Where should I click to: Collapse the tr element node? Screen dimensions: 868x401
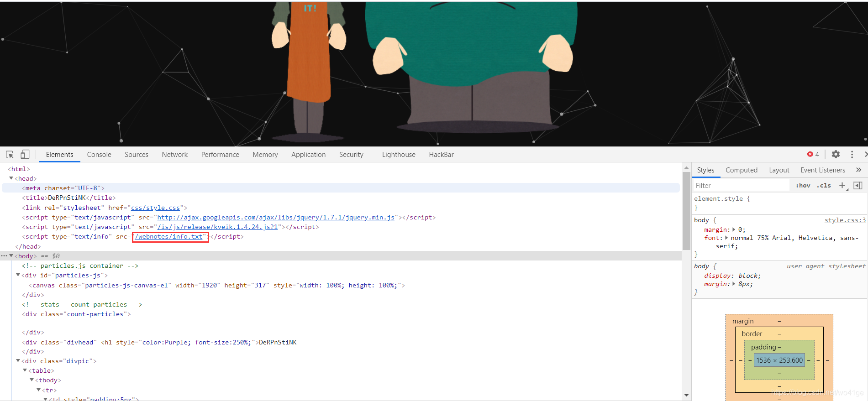(39, 390)
